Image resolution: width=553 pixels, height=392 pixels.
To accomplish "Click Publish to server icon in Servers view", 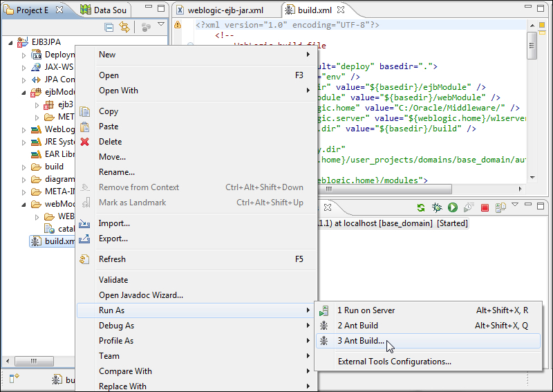I will [420, 208].
